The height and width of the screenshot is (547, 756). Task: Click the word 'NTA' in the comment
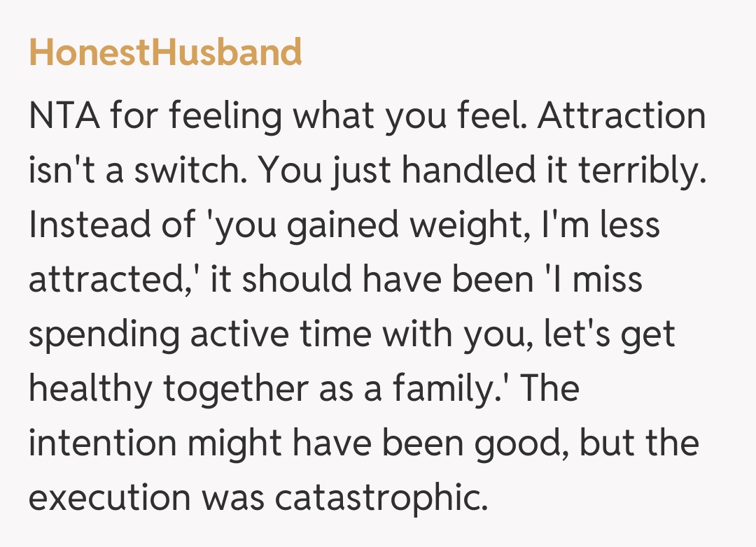tap(62, 116)
